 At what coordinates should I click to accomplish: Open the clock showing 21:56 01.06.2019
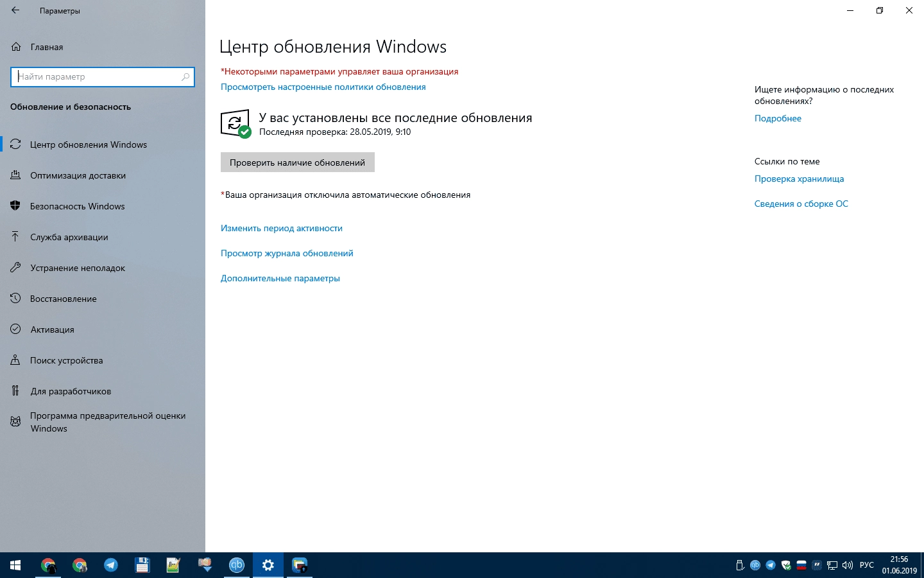pyautogui.click(x=899, y=565)
